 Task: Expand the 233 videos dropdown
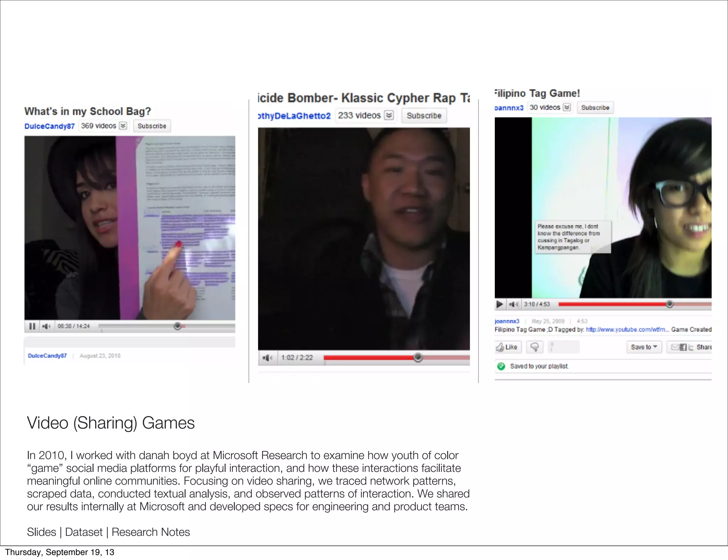pyautogui.click(x=389, y=115)
